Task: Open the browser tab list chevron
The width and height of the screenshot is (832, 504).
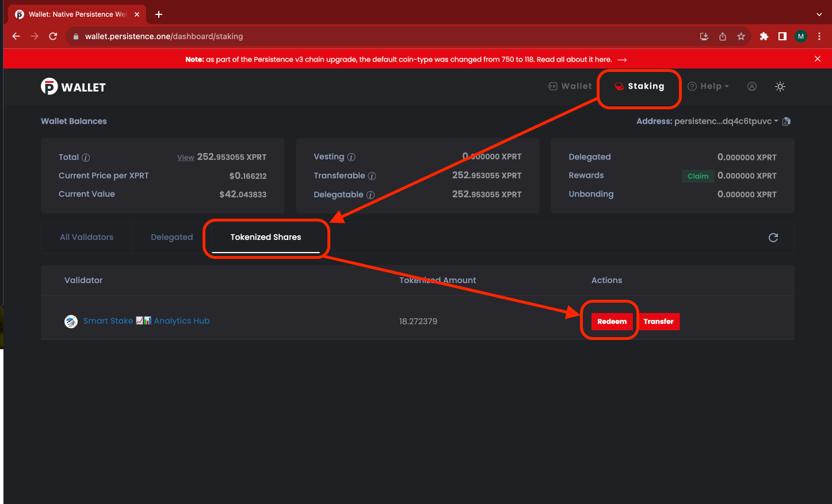Action: click(x=819, y=14)
